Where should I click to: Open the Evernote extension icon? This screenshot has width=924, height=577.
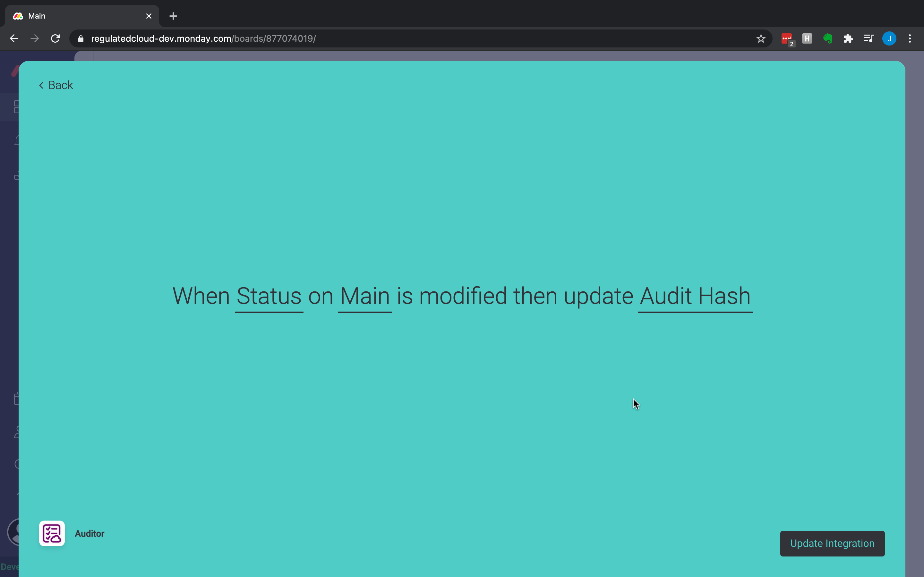(827, 38)
